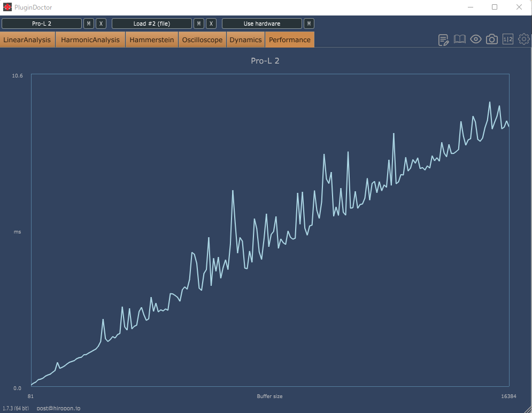Click the post@hiropon.jp contact text
532x413 pixels.
(58, 408)
